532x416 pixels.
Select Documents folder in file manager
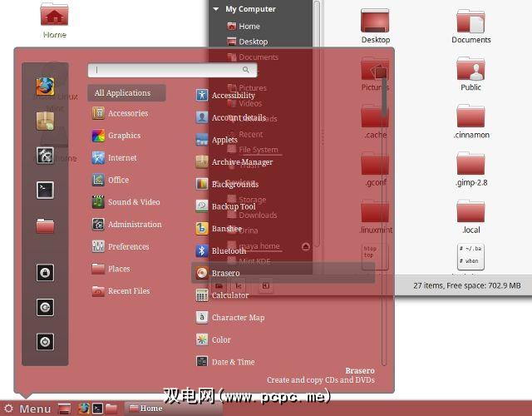coord(471,26)
